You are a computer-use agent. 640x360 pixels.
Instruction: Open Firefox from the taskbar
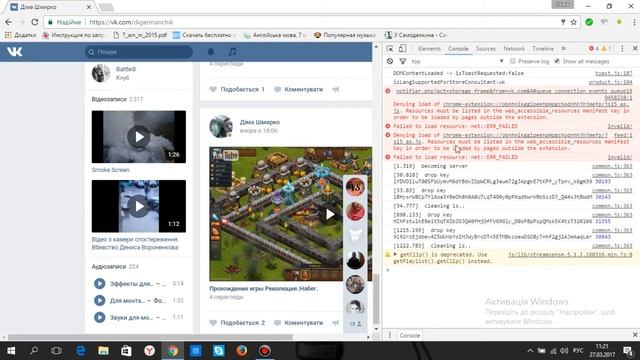(242, 351)
